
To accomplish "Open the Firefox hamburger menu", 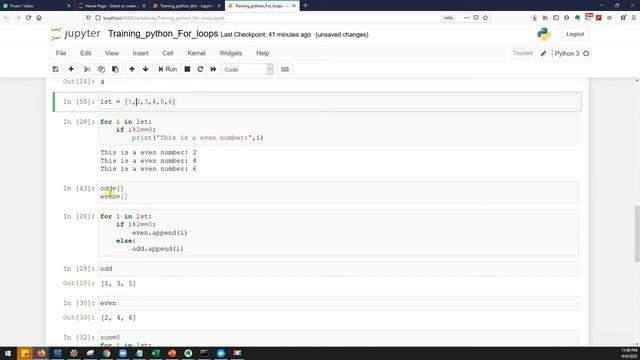I will [634, 18].
